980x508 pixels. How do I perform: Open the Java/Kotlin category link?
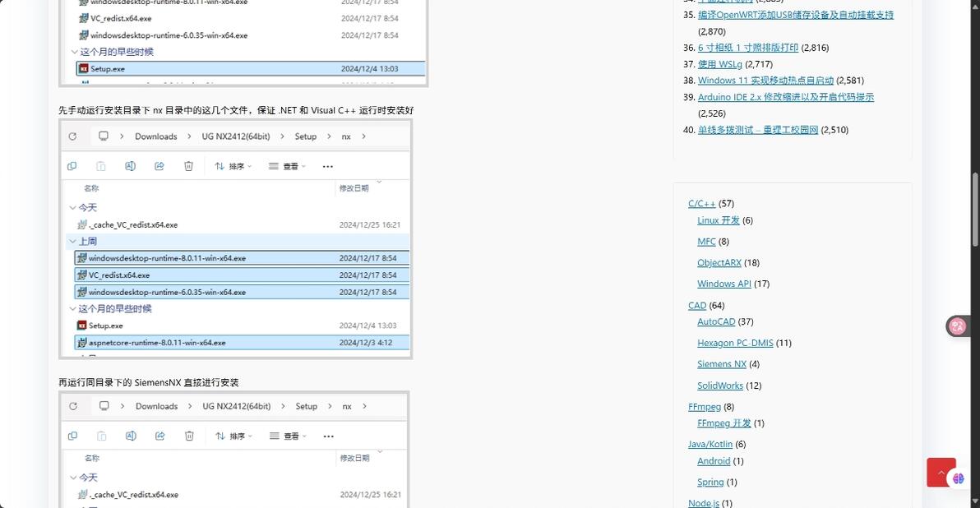(x=710, y=444)
